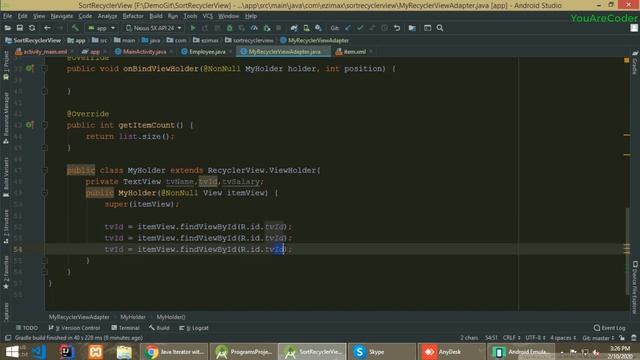
Task: Click the Rollback undo arrow icon
Action: tap(397, 28)
